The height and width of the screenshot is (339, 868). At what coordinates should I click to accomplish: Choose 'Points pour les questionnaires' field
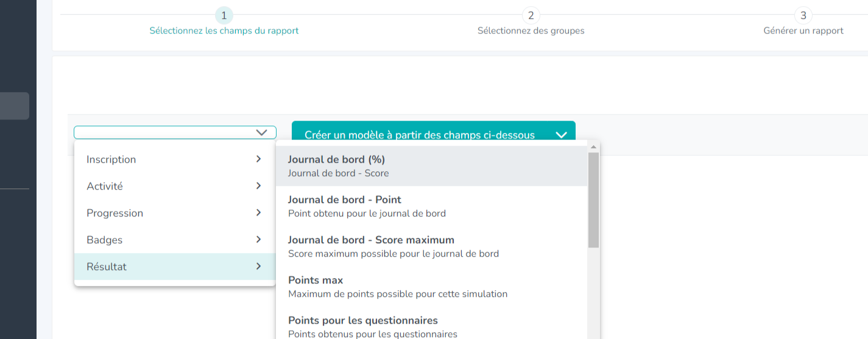point(432,324)
